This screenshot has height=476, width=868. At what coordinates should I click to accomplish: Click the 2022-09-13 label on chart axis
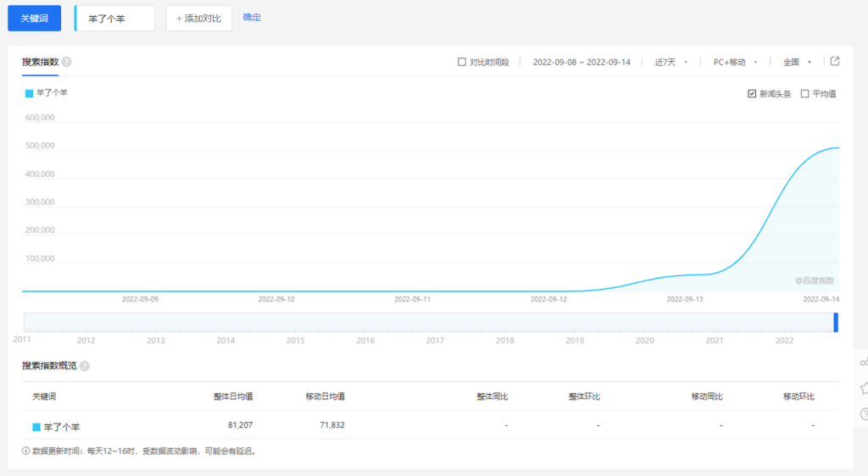[685, 299]
